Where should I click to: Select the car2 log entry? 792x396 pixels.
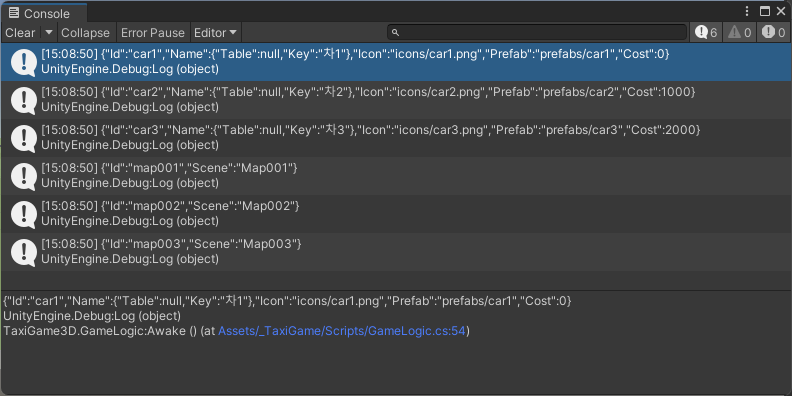pyautogui.click(x=396, y=100)
